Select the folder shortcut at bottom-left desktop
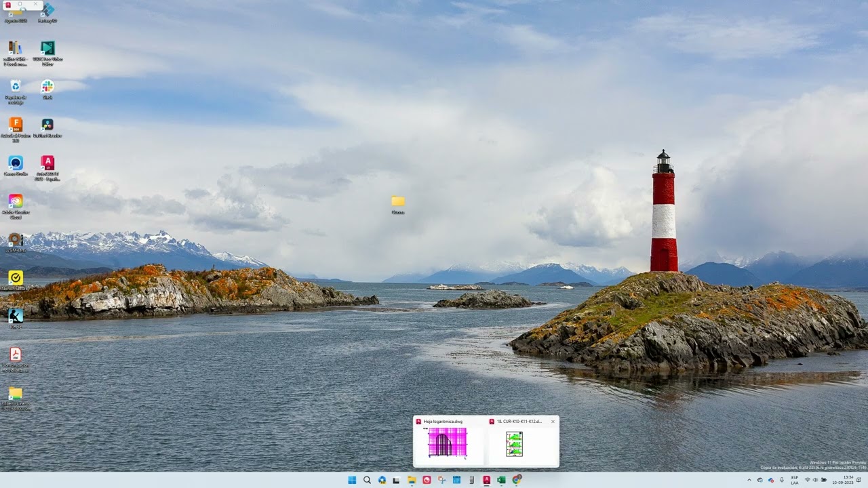The width and height of the screenshot is (868, 488). click(15, 399)
